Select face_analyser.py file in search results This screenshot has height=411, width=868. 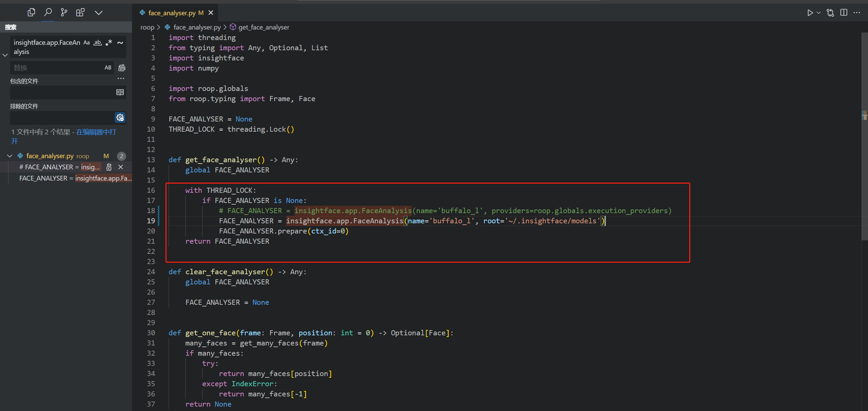pyautogui.click(x=50, y=156)
